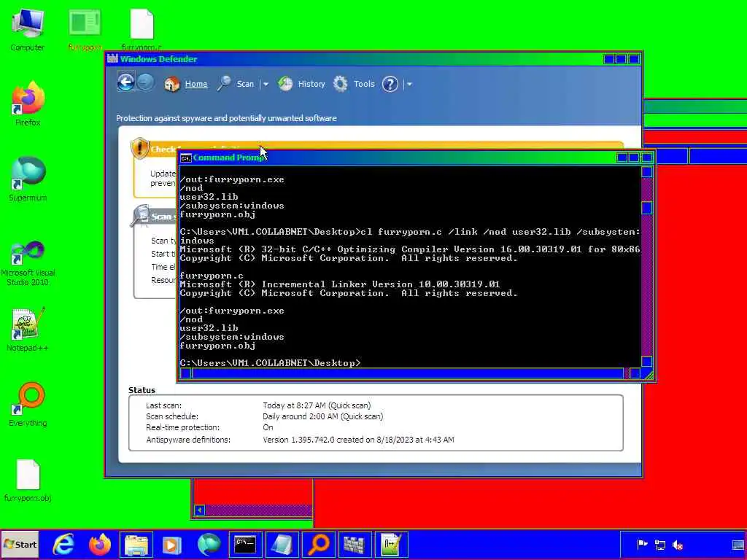
Task: Open Windows Media Player from taskbar
Action: [172, 544]
